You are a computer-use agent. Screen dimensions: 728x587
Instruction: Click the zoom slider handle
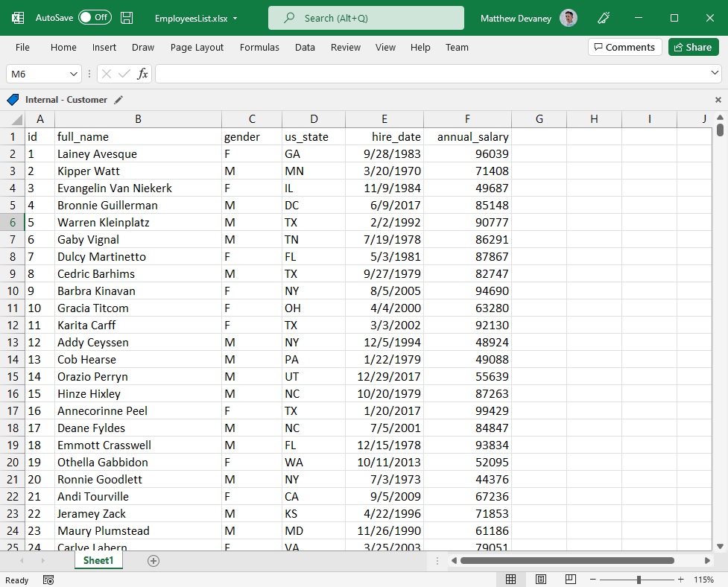click(x=639, y=580)
